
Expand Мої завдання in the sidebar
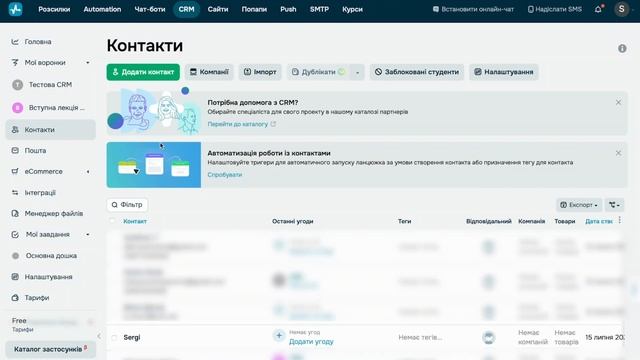pos(88,235)
